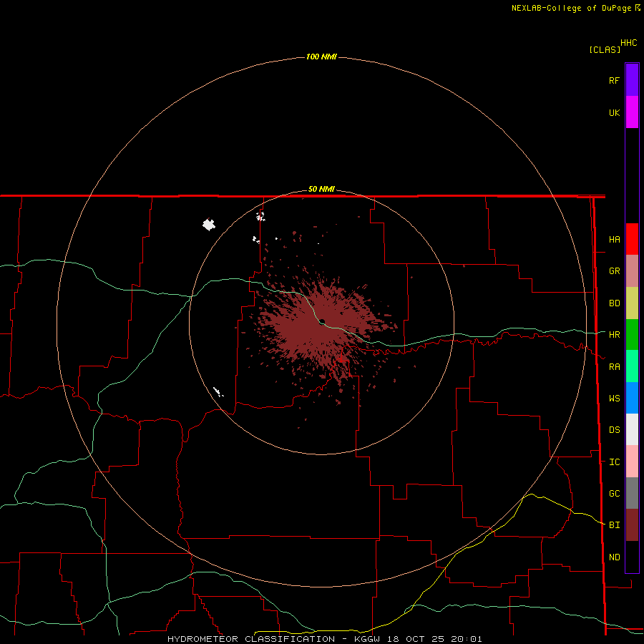Click the large white echo blob northwest of radar
644x644 pixels.
[209, 225]
